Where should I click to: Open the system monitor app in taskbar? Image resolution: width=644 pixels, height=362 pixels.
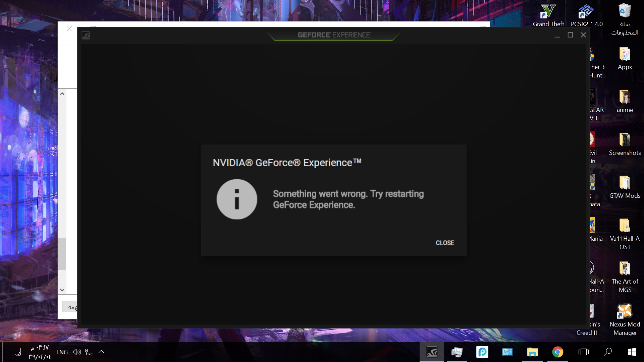coord(457,352)
